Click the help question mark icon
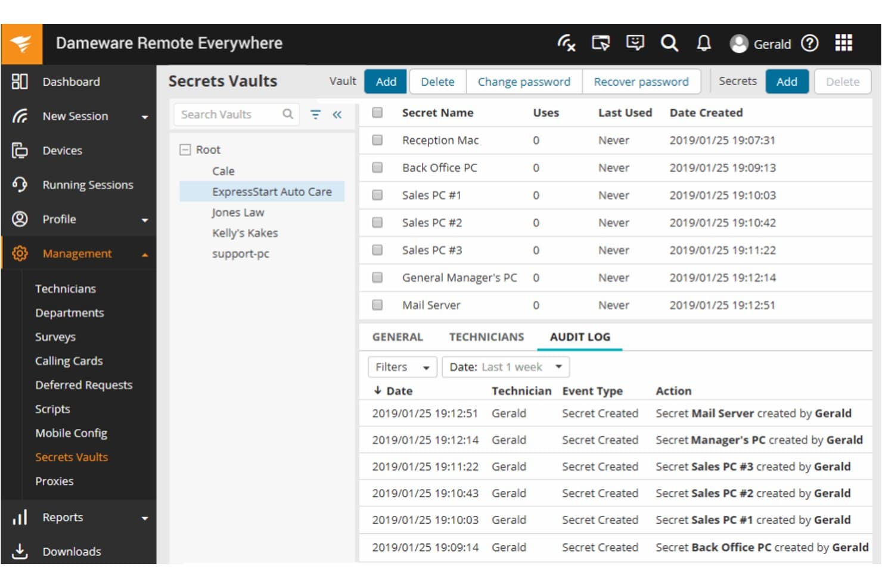 click(809, 43)
